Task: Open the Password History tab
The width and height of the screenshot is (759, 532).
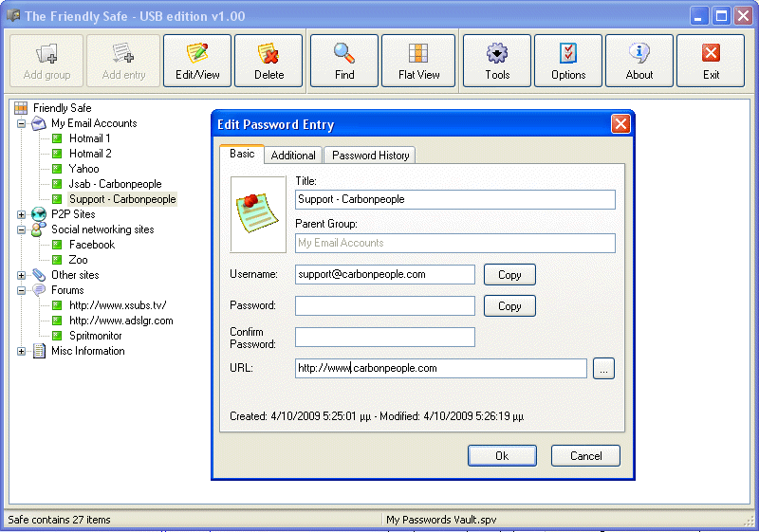Action: coord(370,156)
